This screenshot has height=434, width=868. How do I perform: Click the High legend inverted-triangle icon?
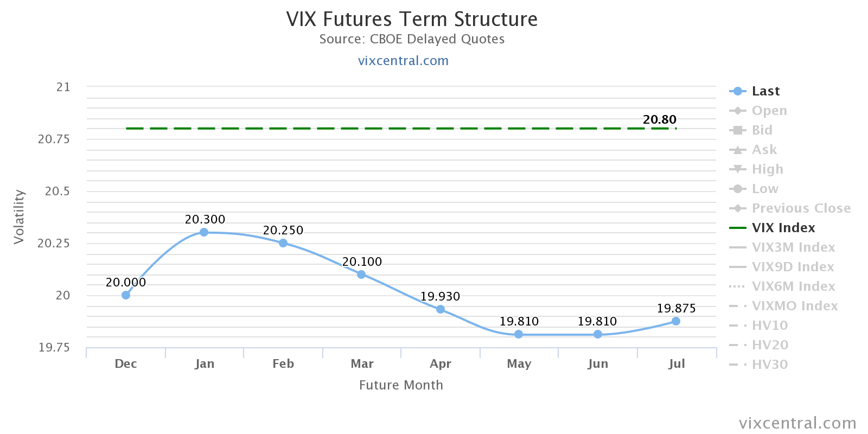coord(737,169)
